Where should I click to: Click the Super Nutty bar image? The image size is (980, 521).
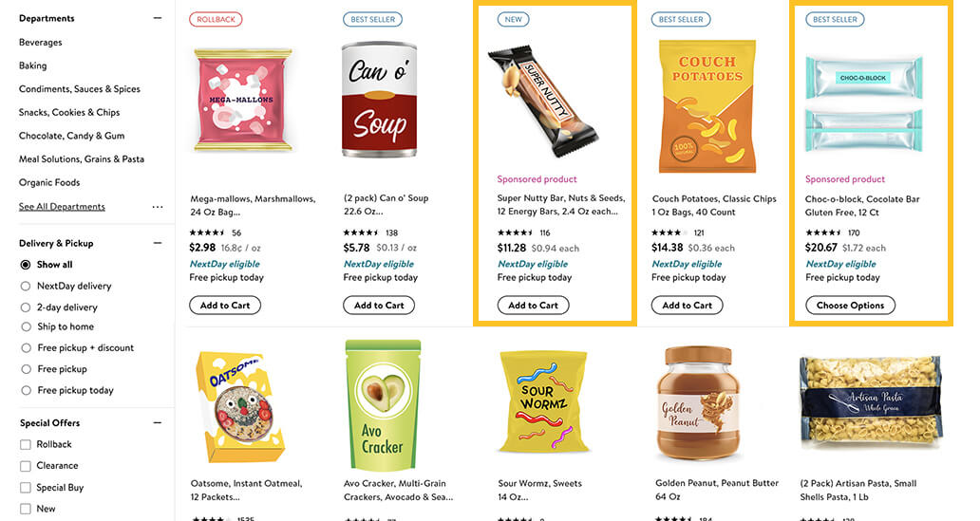click(542, 100)
